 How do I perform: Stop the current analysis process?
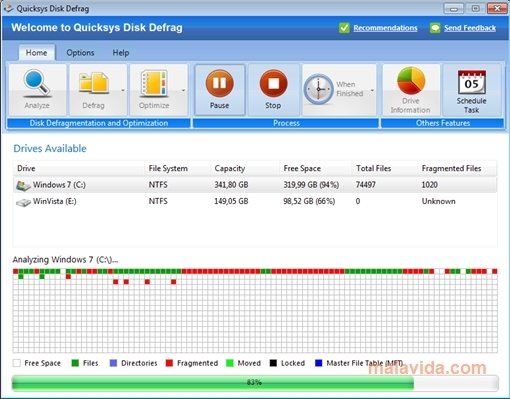click(x=273, y=90)
